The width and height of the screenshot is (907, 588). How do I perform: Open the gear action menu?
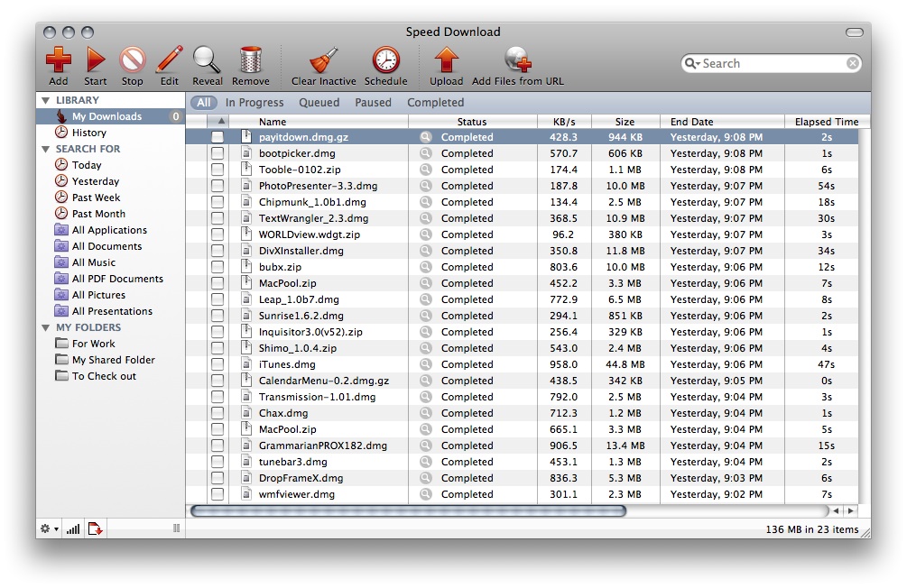click(49, 528)
